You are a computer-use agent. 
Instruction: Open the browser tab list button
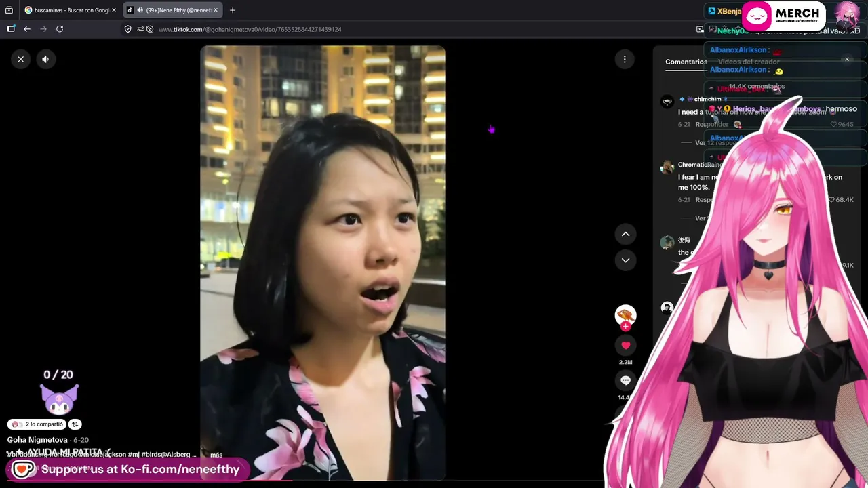[x=9, y=10]
